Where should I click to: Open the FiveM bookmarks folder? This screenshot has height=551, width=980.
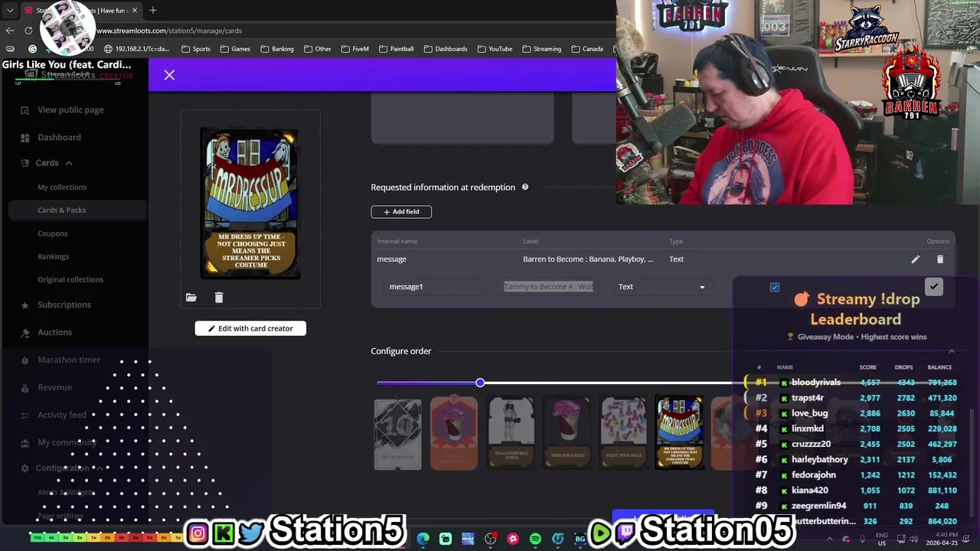(x=354, y=49)
